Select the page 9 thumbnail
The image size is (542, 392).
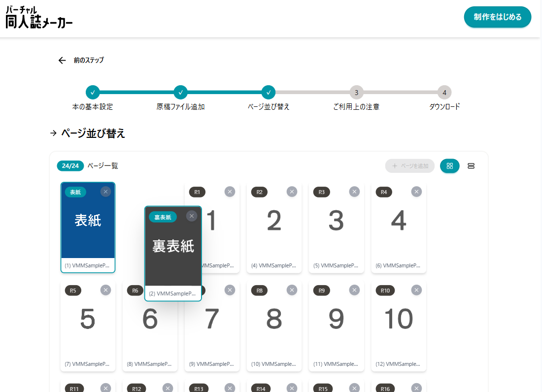(x=336, y=327)
